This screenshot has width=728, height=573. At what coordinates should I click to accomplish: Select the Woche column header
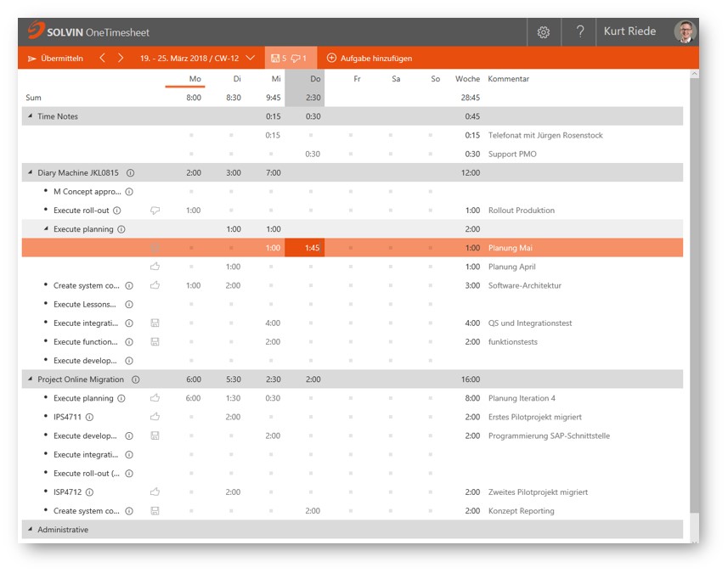pyautogui.click(x=467, y=79)
